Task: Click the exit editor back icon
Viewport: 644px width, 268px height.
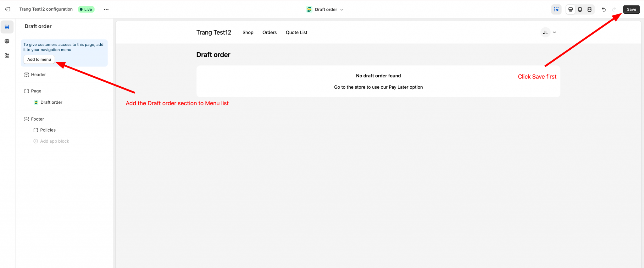Action: click(8, 9)
